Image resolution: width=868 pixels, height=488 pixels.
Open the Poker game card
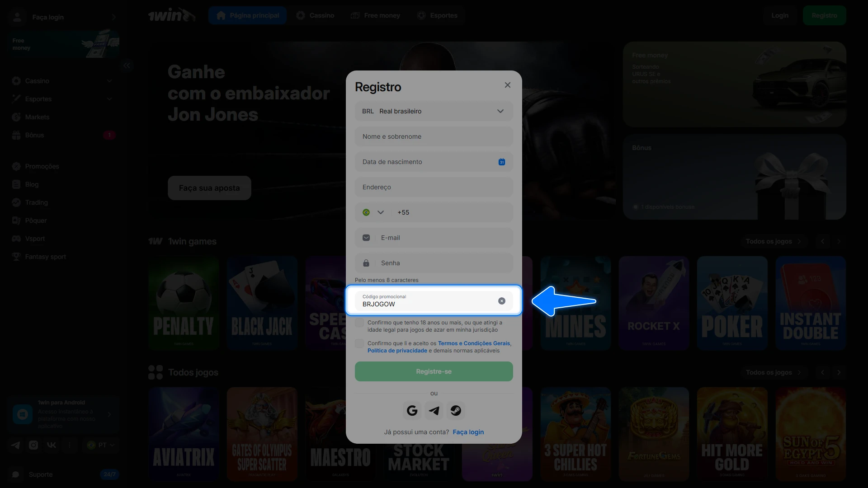pyautogui.click(x=732, y=303)
